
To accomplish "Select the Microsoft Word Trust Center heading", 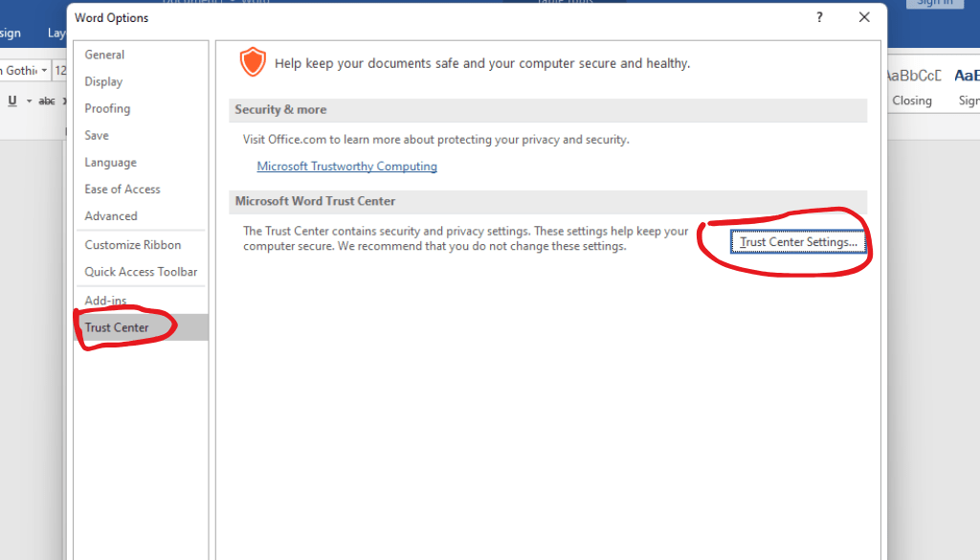I will pos(315,201).
